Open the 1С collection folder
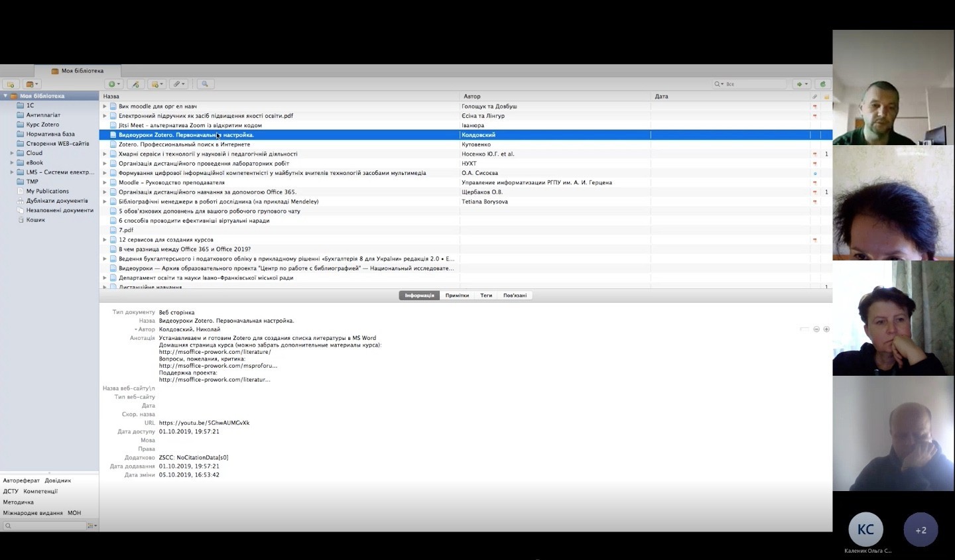This screenshot has height=560, width=955. point(30,105)
